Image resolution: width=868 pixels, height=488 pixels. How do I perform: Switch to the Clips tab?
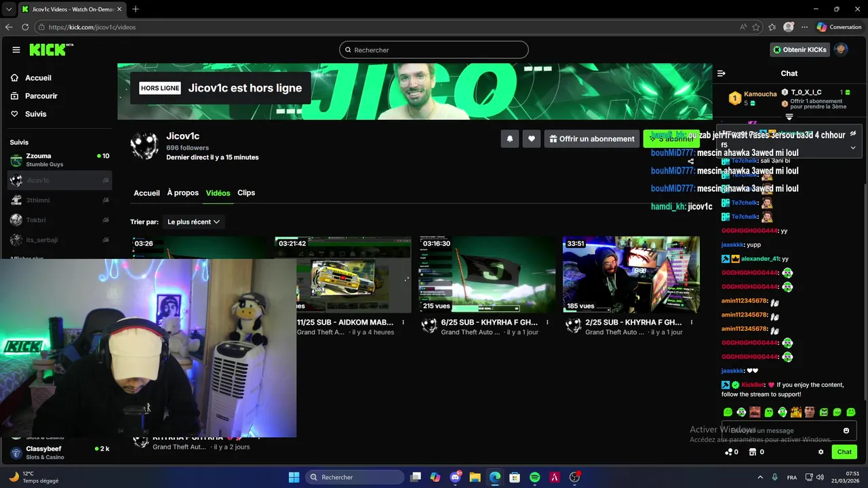coord(246,193)
